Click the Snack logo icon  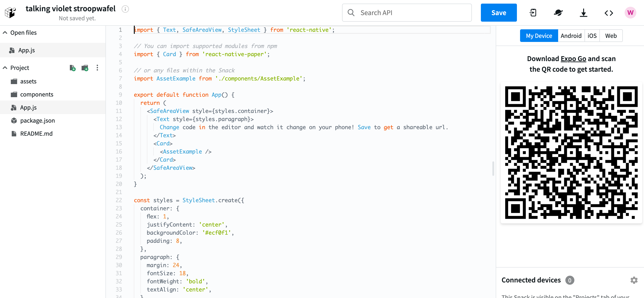coord(11,12)
